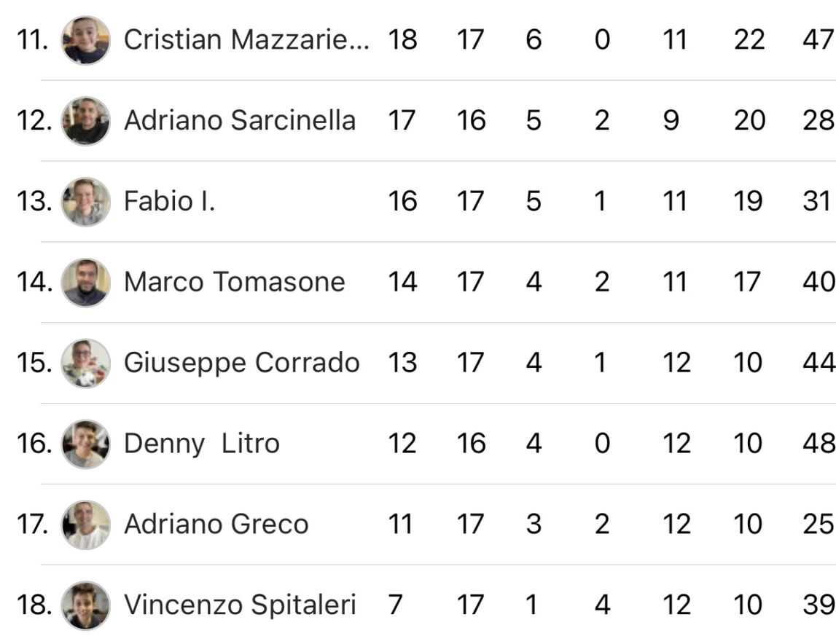This screenshot has height=644, width=836.
Task: Open Vincenzo Spitaleri's name entry
Action: (x=240, y=605)
